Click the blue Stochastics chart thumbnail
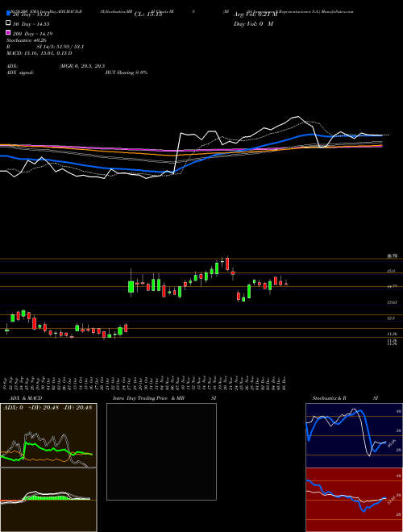The height and width of the screenshot is (532, 403). 354,435
